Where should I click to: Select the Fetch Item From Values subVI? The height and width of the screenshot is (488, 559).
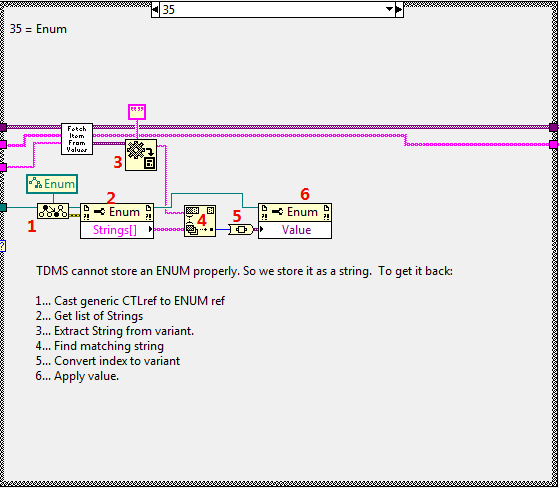(x=77, y=139)
